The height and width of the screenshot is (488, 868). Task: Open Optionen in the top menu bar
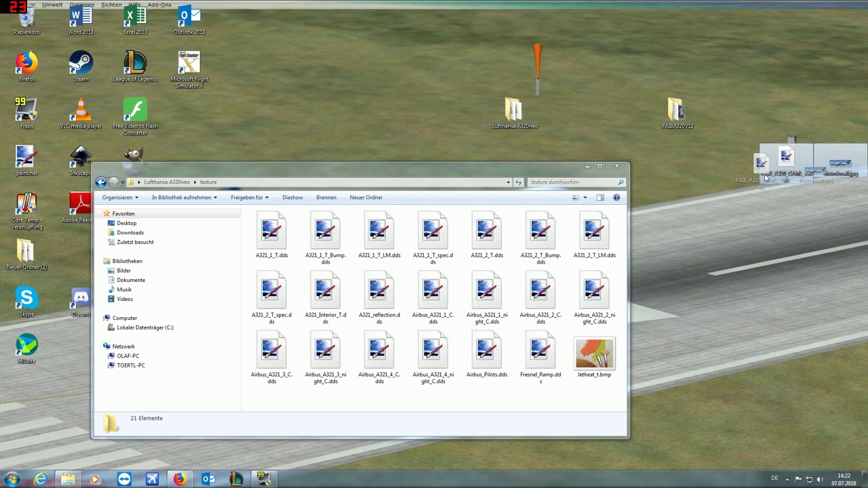click(82, 5)
